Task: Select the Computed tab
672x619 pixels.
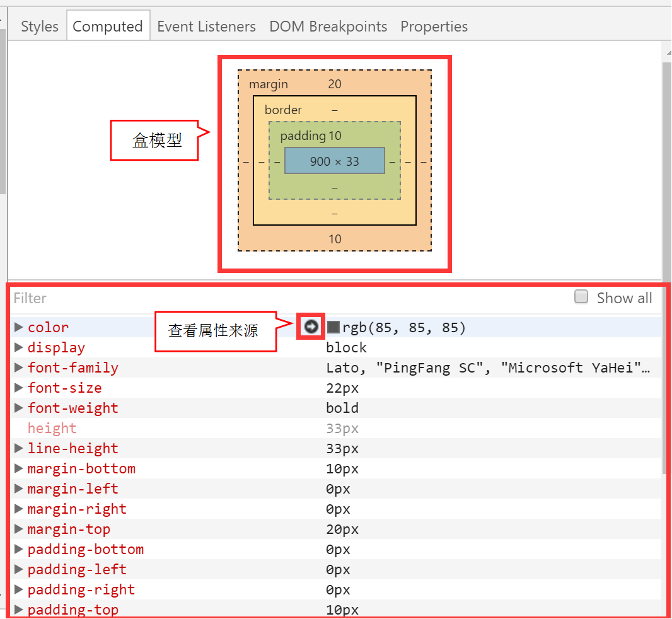Action: pyautogui.click(x=108, y=26)
